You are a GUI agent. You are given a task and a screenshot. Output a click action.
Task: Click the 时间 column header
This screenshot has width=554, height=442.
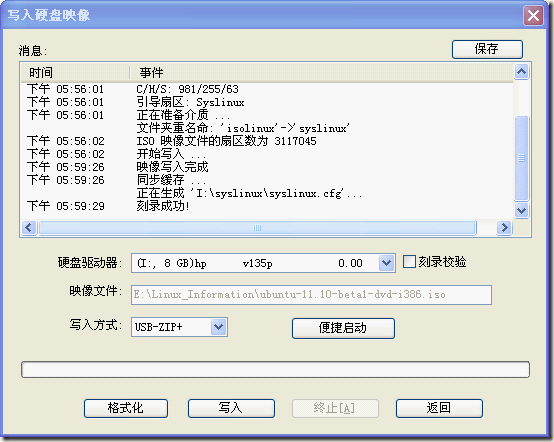76,73
